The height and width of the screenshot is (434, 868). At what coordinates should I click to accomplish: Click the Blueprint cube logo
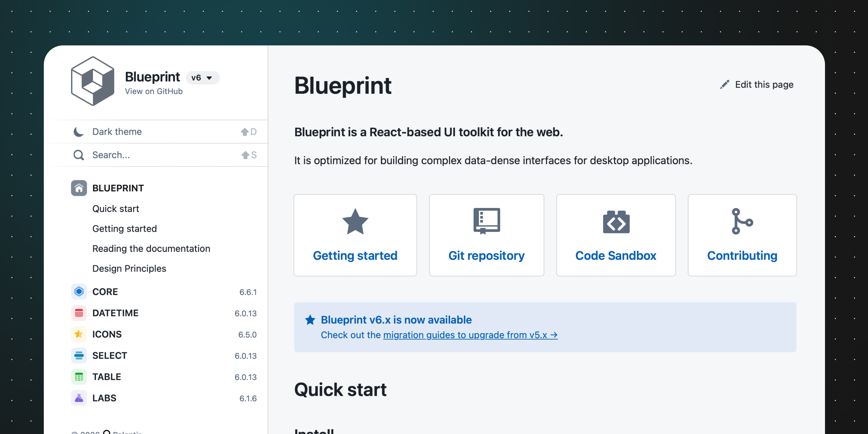click(x=92, y=81)
